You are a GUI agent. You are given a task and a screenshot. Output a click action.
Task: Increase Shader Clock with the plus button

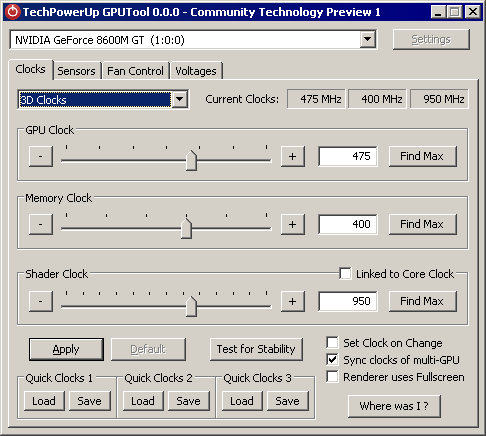(x=292, y=301)
